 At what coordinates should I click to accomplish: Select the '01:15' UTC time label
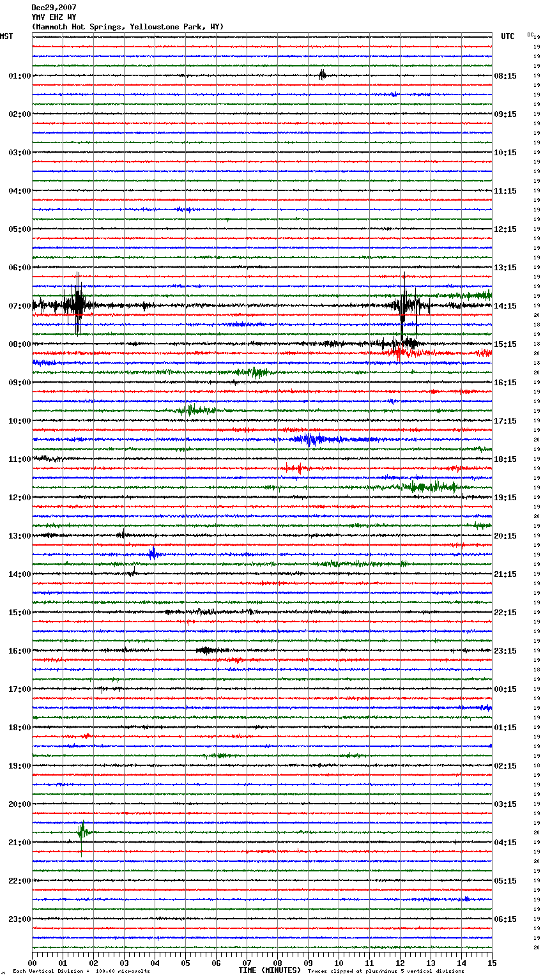[505, 728]
